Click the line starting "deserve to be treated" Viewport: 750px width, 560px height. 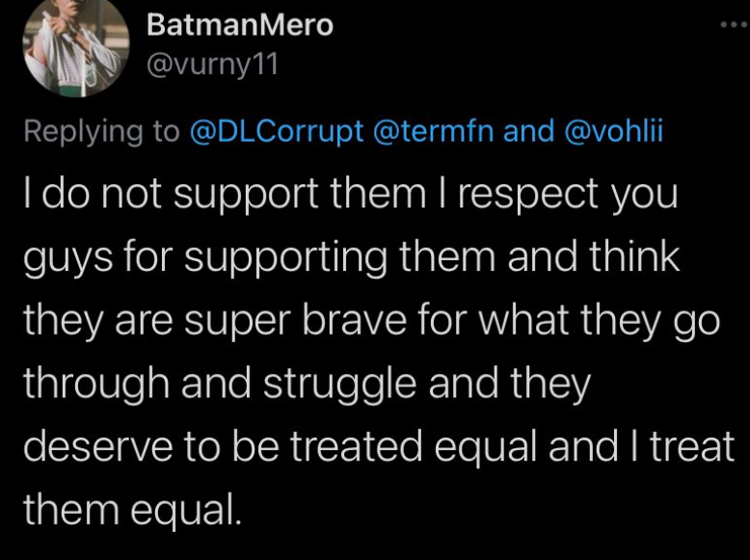point(378,447)
